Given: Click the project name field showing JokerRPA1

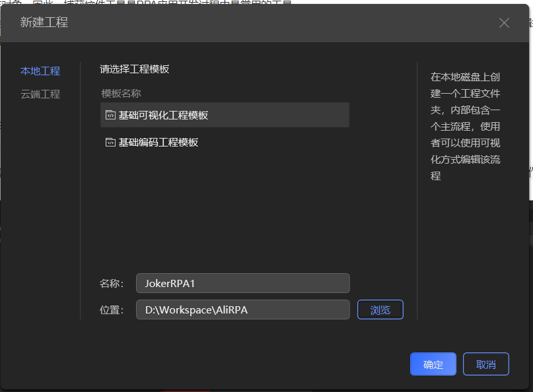Looking at the screenshot, I should [242, 282].
